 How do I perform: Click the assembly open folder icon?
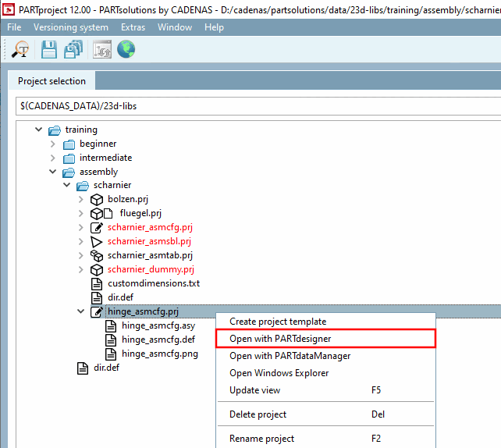[x=69, y=172]
